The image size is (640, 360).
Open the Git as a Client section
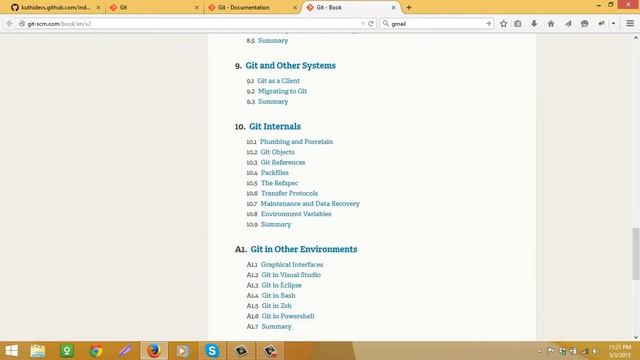pyautogui.click(x=278, y=81)
